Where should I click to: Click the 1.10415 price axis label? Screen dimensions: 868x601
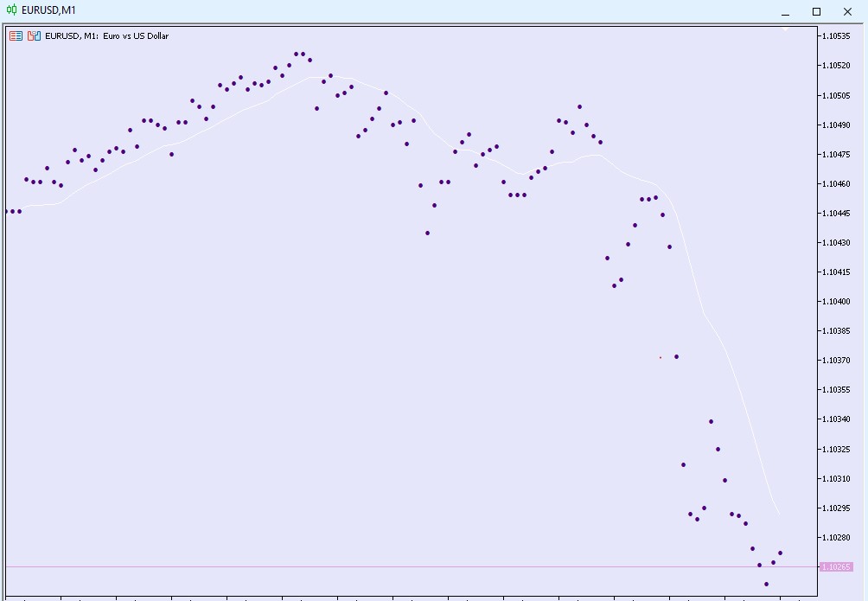(x=836, y=272)
